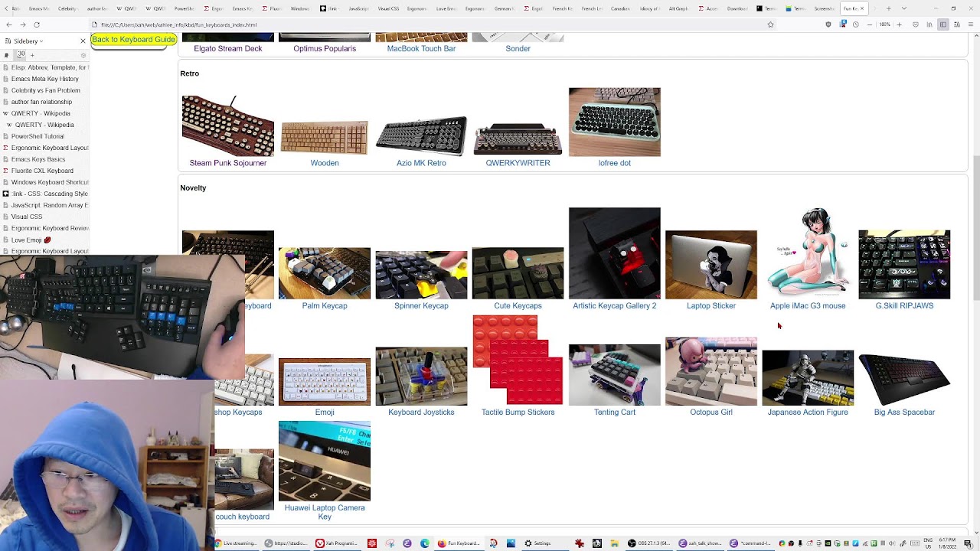
Task: Open Tactile Bump Stickers thumbnail
Action: 518,360
